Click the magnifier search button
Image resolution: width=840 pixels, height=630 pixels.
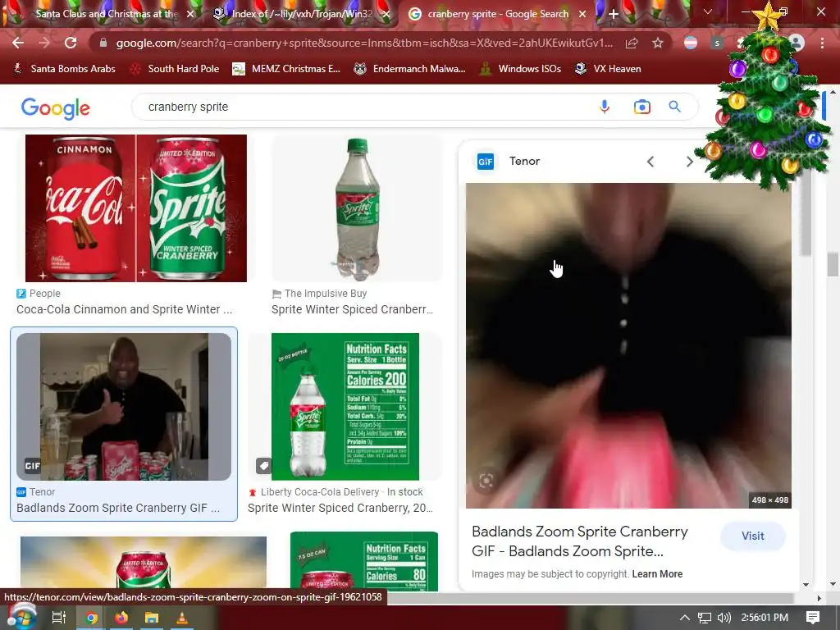pos(675,107)
